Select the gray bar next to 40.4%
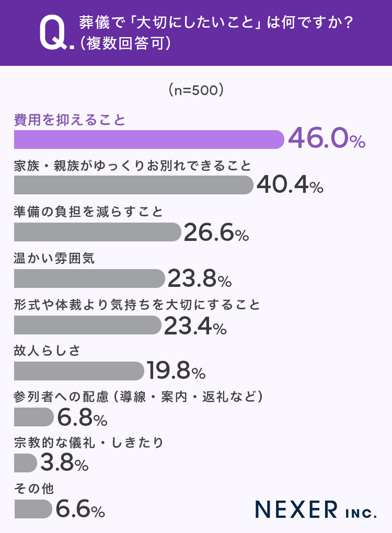The height and width of the screenshot is (533, 392). point(133,186)
